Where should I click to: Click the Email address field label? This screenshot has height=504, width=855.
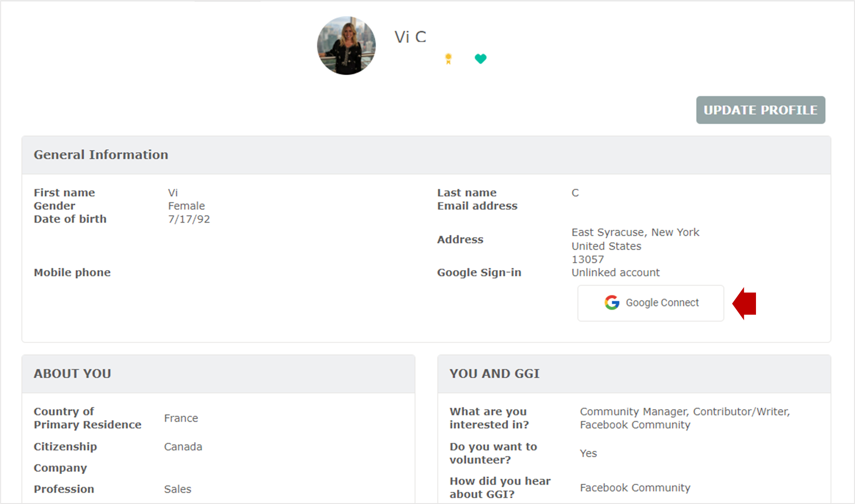[x=477, y=206]
